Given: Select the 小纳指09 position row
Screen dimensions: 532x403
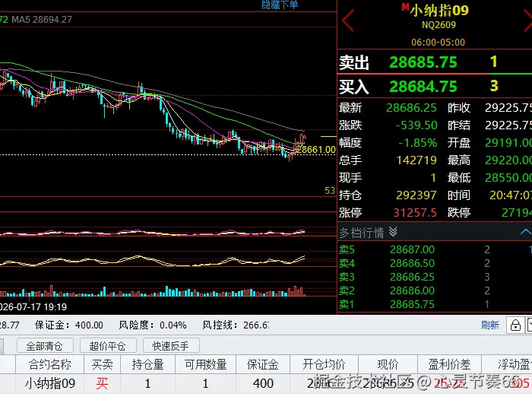Looking at the screenshot, I should point(266,383).
